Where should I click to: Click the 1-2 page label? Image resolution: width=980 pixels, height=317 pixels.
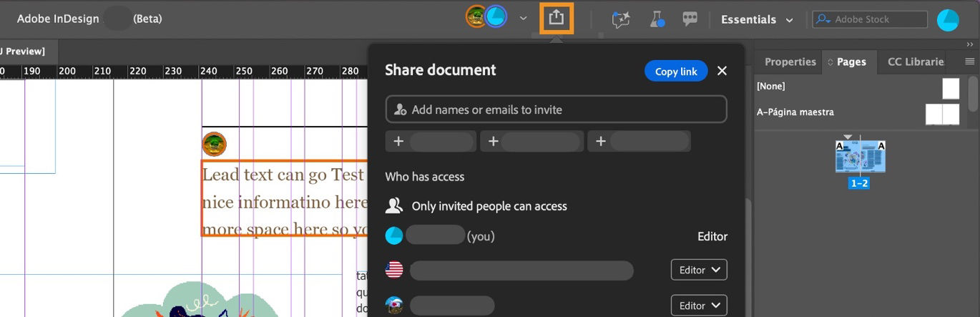pyautogui.click(x=859, y=183)
